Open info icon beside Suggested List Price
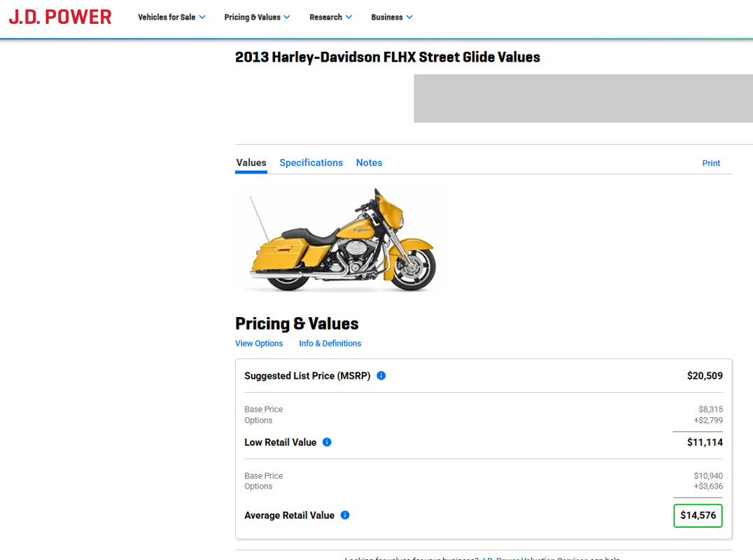This screenshot has height=560, width=753. pos(381,376)
